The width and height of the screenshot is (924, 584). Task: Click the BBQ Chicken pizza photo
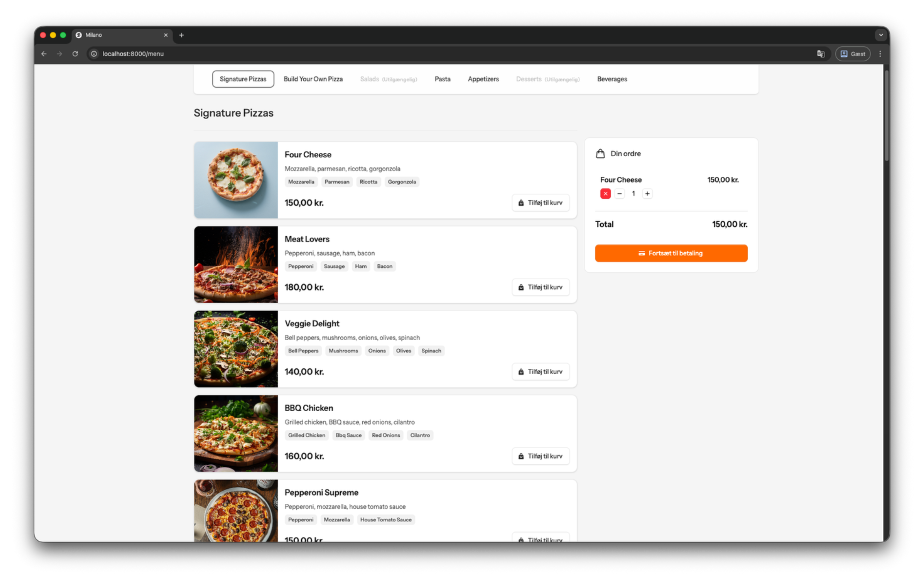point(236,433)
